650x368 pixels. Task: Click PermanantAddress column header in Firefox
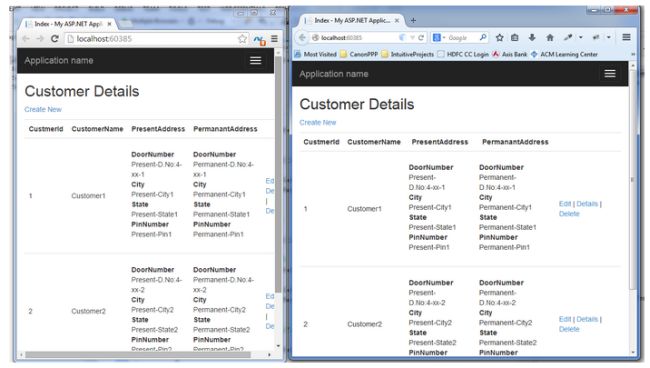(x=515, y=142)
